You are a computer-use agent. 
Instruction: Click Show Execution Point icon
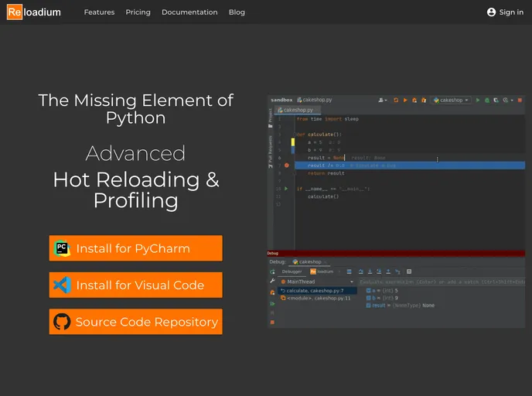[350, 271]
